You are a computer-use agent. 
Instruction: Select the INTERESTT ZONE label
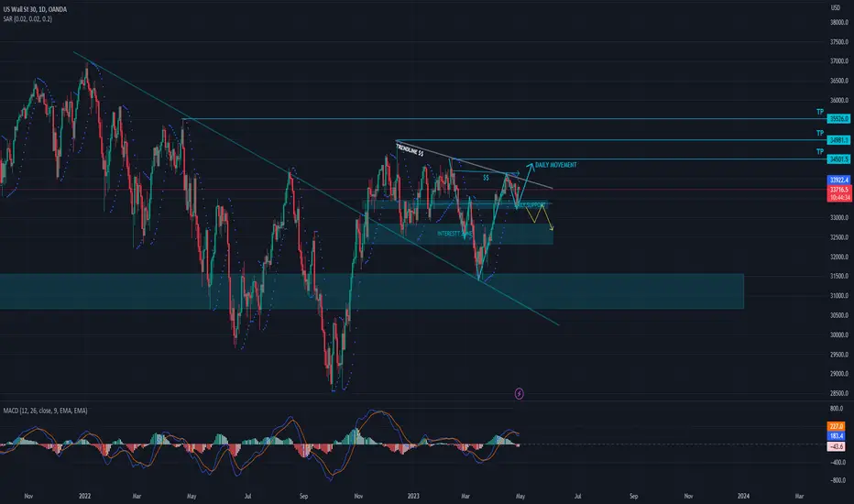coord(454,234)
